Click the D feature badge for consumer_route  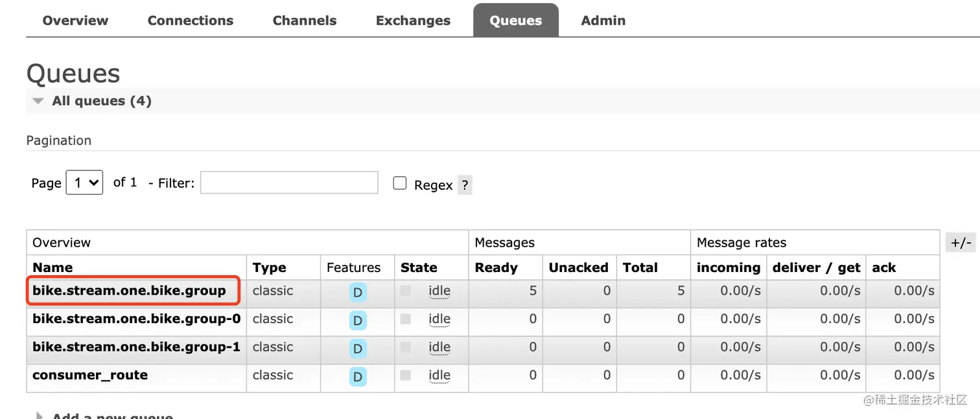(x=357, y=376)
